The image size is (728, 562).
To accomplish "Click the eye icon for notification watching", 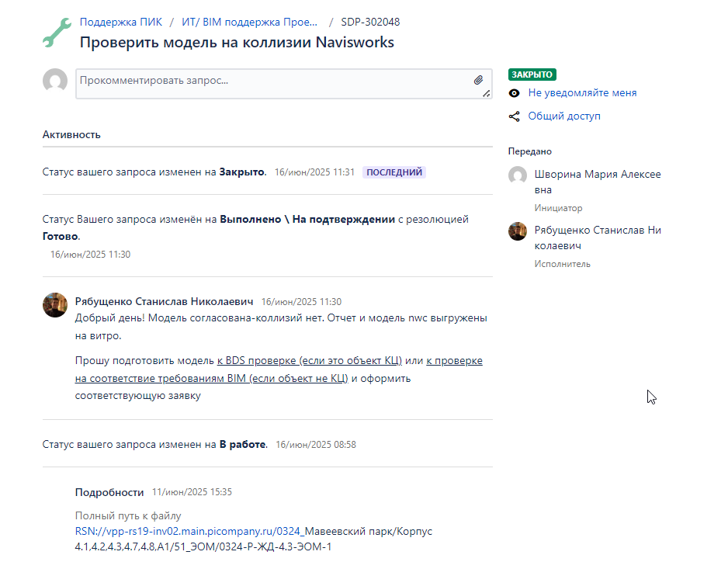I will click(x=514, y=93).
